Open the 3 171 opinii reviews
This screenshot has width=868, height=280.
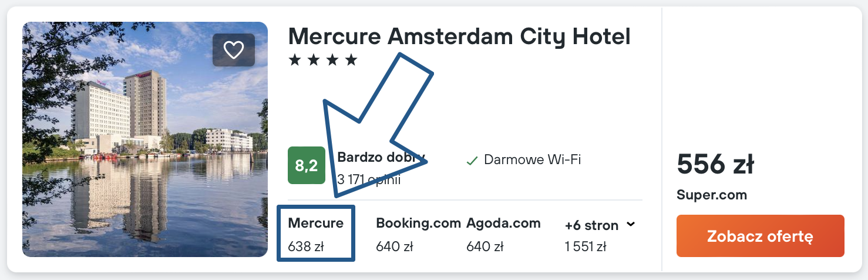pyautogui.click(x=369, y=179)
